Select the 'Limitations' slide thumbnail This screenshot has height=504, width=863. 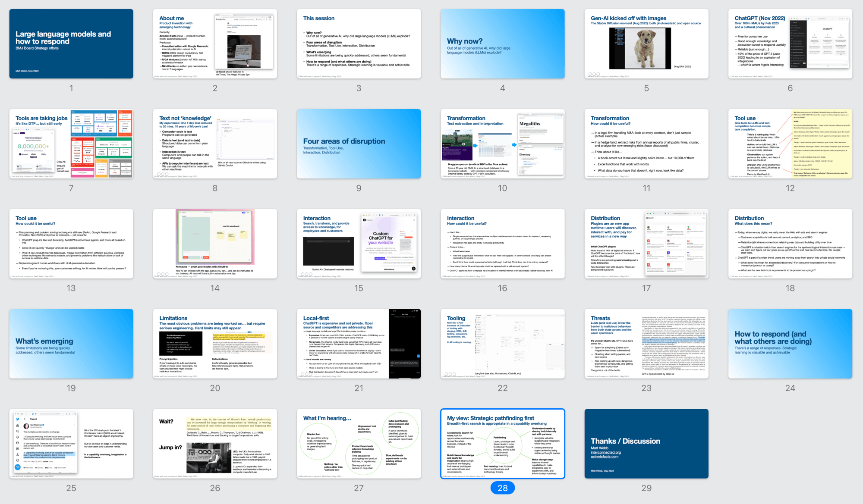(x=215, y=344)
